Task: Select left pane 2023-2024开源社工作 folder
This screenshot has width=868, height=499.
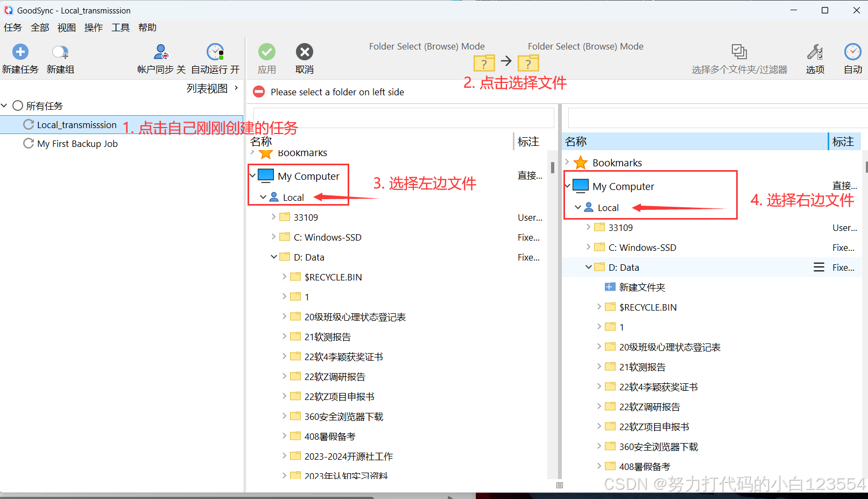Action: tap(348, 456)
